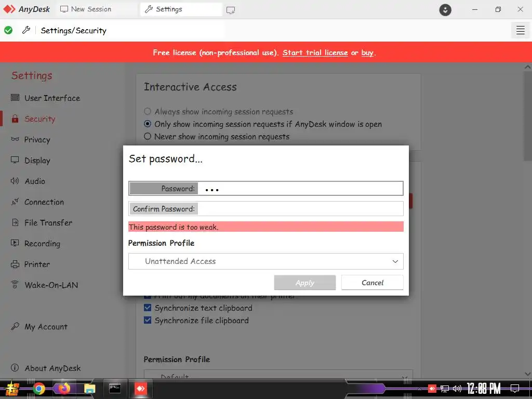Click the red Security lock icon
The height and width of the screenshot is (399, 532).
point(15,119)
